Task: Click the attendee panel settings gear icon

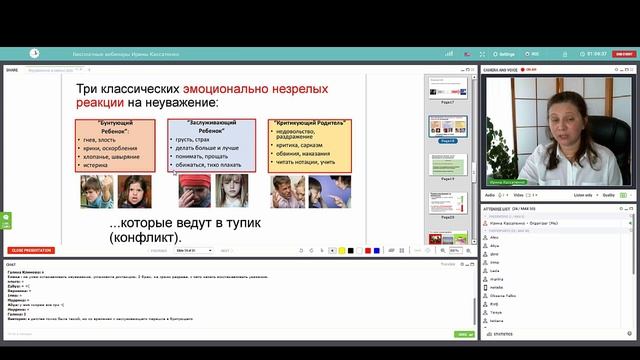Action: (x=621, y=209)
